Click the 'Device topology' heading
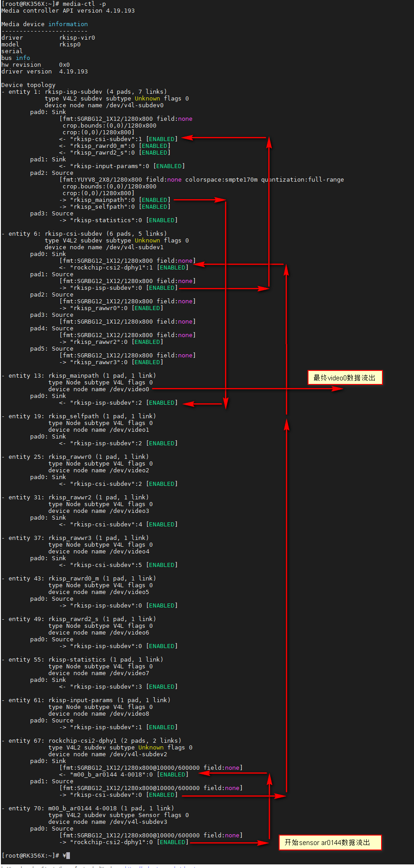The height and width of the screenshot is (868, 414). 28,85
